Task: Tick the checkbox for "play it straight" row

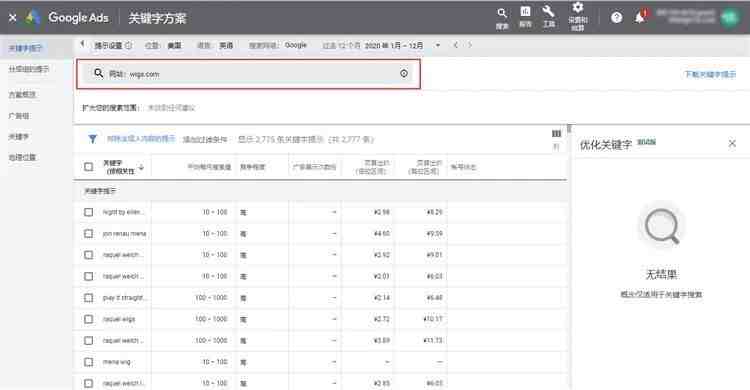Action: pos(88,298)
